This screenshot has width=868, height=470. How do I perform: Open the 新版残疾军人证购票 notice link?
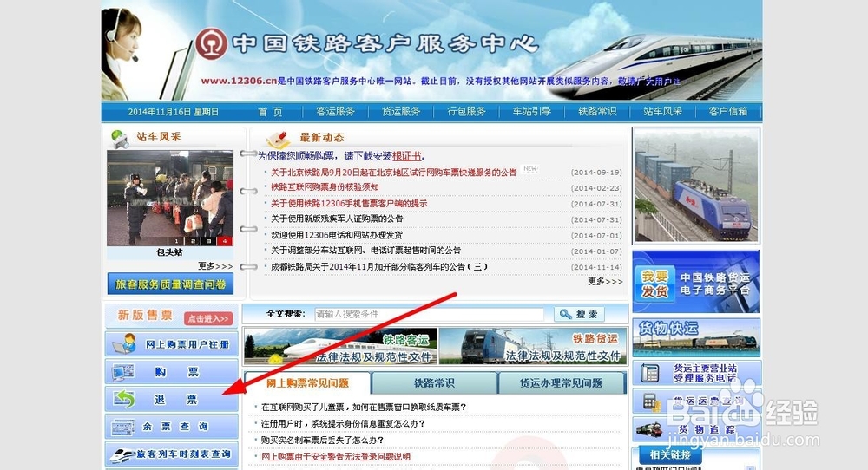[337, 219]
